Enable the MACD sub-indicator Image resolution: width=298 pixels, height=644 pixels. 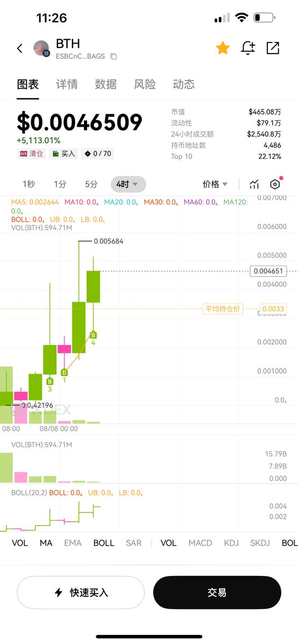(200, 543)
